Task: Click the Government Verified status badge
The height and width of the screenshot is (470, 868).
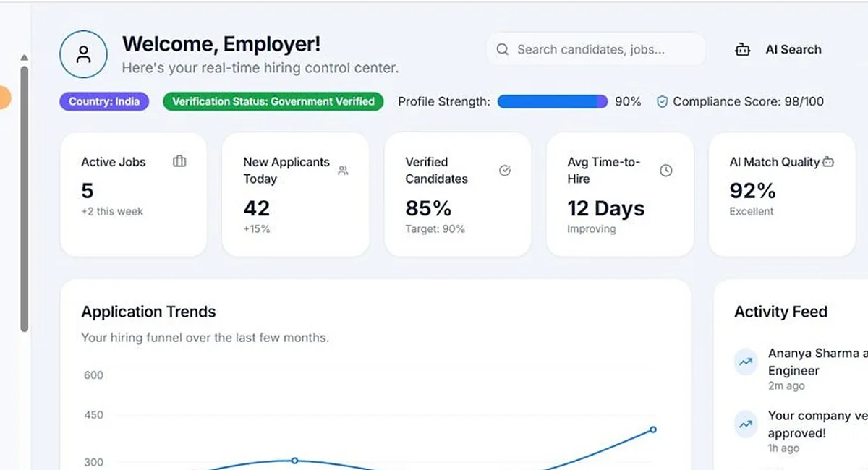Action: 273,101
